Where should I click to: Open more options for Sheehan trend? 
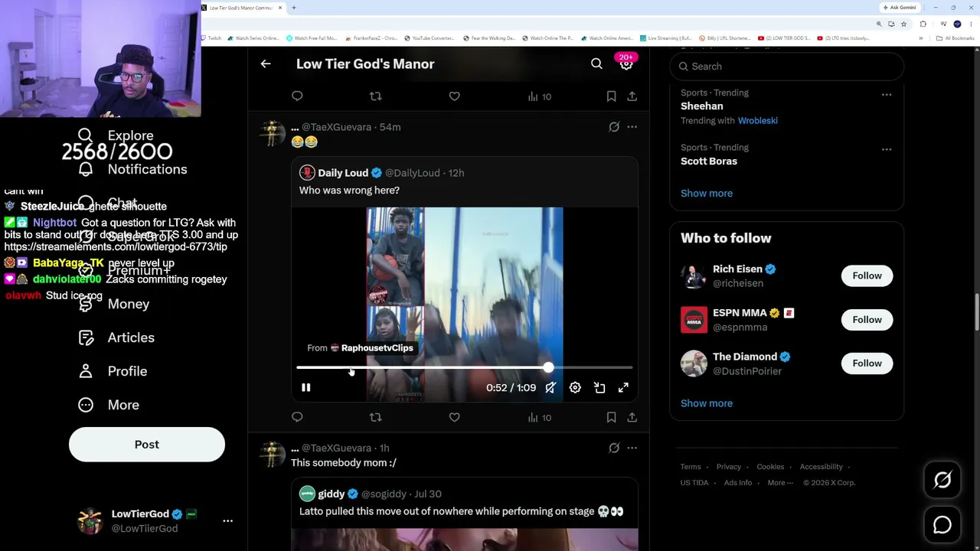(x=886, y=95)
